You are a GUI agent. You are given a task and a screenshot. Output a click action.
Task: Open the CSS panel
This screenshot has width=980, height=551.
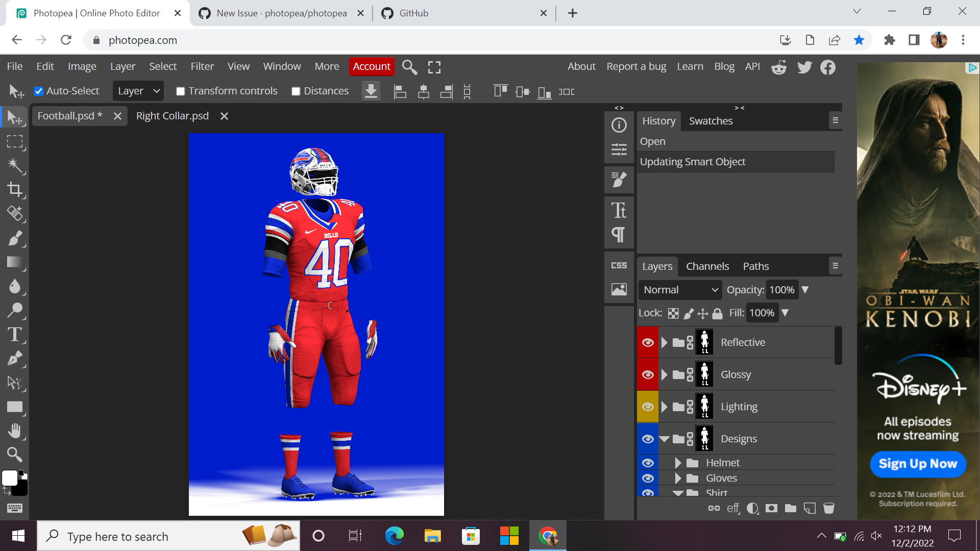619,265
